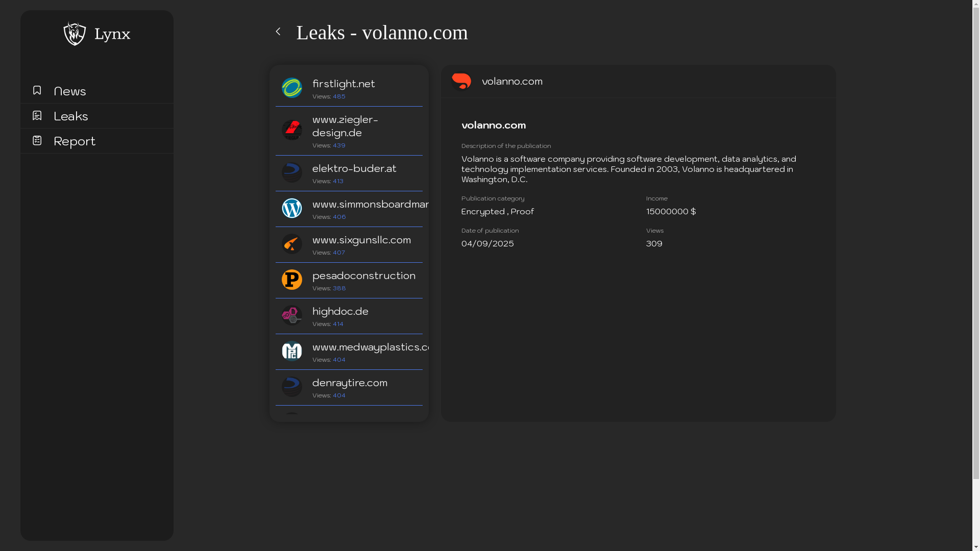
Task: Open the Leaks menu item
Action: click(71, 116)
